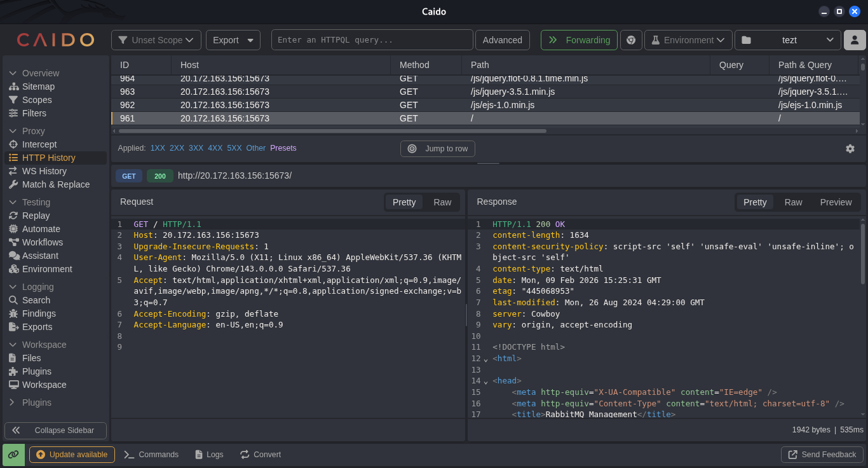The image size is (868, 468).
Task: Open the tezt project selector dropdown
Action: [788, 40]
